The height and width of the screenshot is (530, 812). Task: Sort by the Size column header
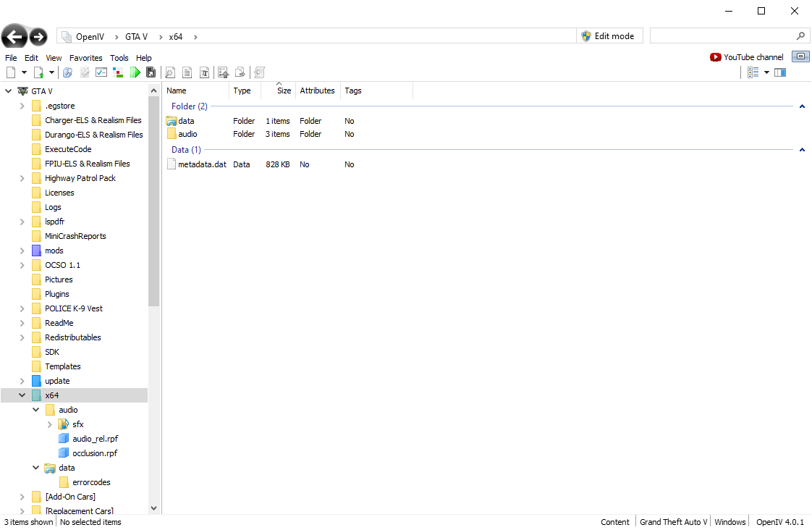tap(278, 91)
